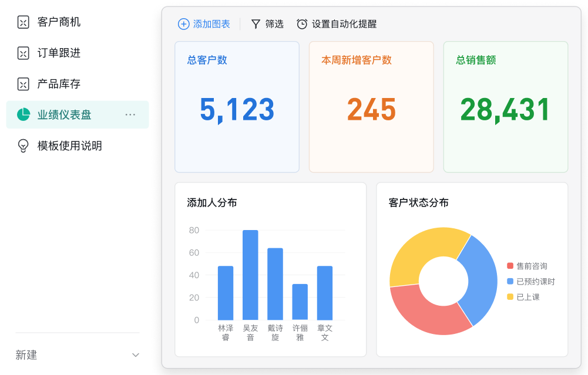Click the 总客户数 card showing 5,123
The width and height of the screenshot is (588, 375).
click(x=237, y=107)
